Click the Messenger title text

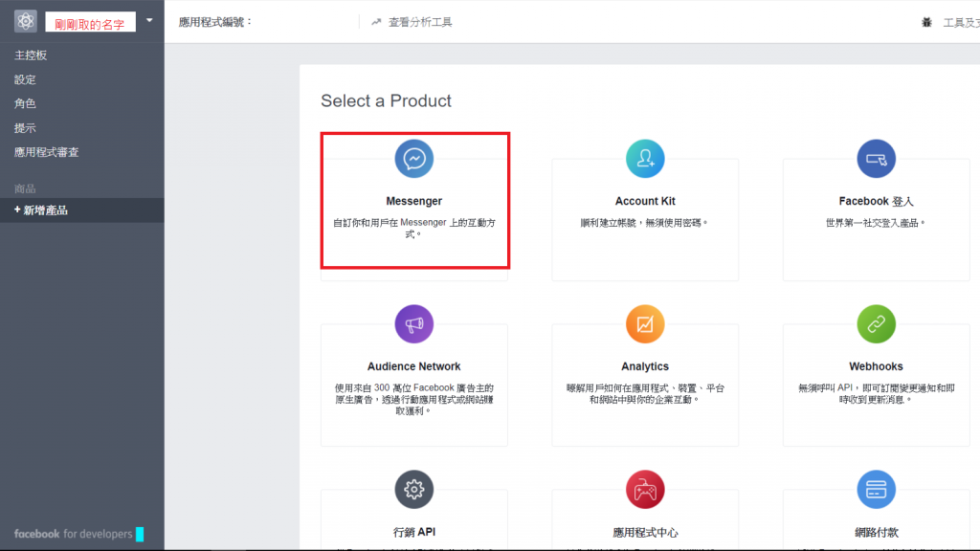click(x=413, y=201)
